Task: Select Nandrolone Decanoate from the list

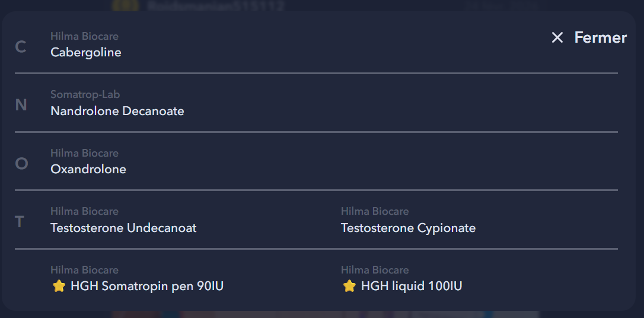Action: point(117,111)
